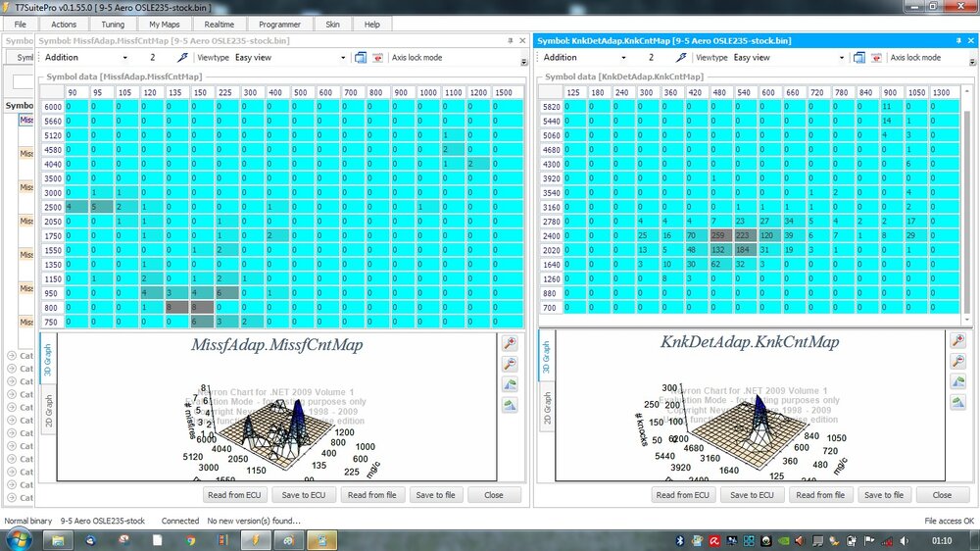Screen dimensions: 980x551
Task: Click the bottom graph-rotate icon beside the MissfCntMap chart
Action: click(510, 405)
